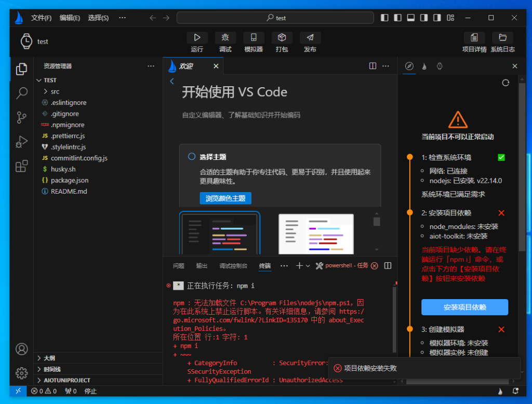Open the Search view in the activity bar
The image size is (532, 404).
pyautogui.click(x=21, y=93)
